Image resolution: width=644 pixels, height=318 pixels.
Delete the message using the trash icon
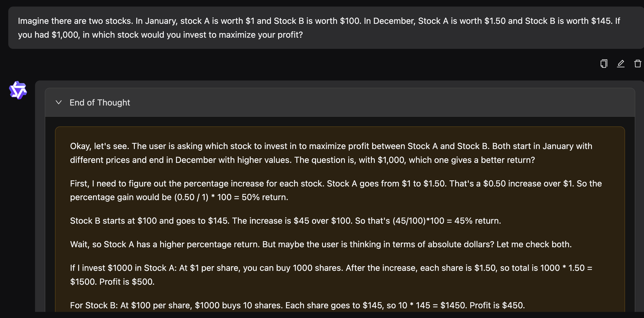[x=638, y=64]
